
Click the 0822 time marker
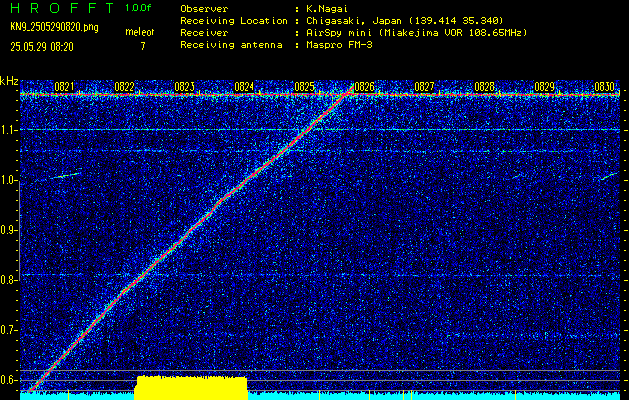[124, 87]
